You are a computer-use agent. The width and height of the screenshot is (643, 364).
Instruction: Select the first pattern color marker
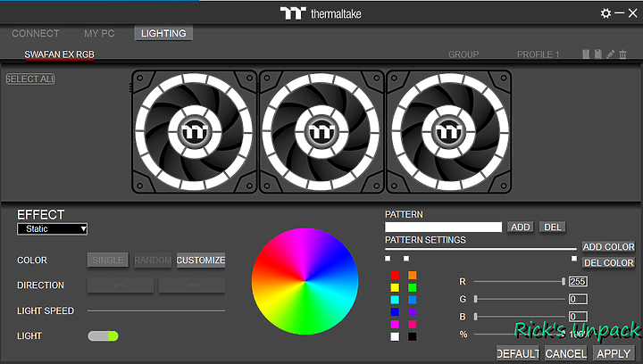tap(388, 259)
